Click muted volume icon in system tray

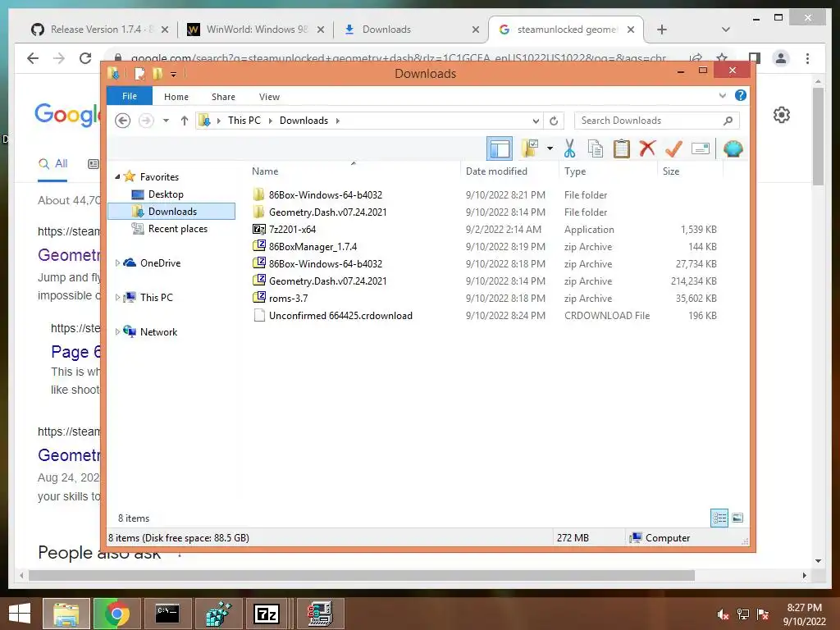tap(723, 614)
